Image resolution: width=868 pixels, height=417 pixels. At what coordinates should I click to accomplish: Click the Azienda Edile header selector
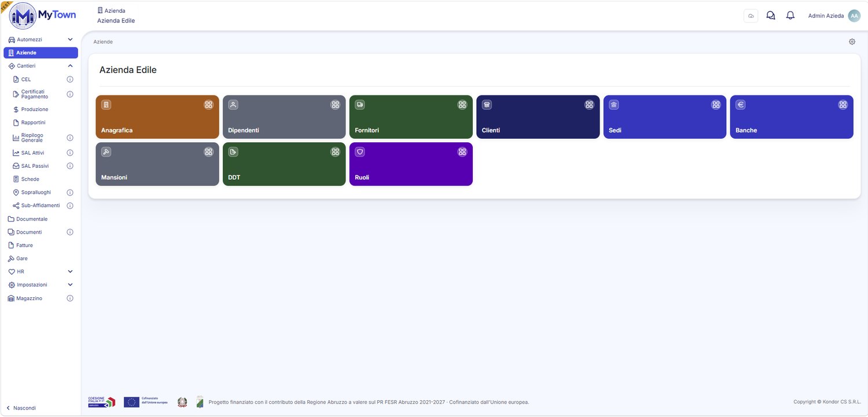116,16
